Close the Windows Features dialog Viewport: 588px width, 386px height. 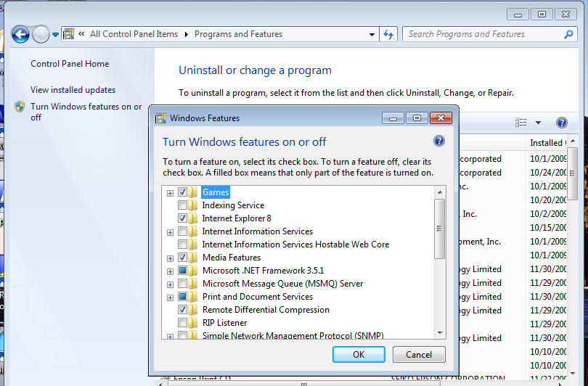(441, 118)
